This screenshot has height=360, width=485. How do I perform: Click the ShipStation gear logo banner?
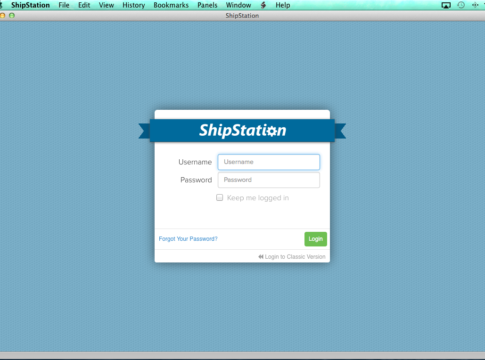[242, 130]
